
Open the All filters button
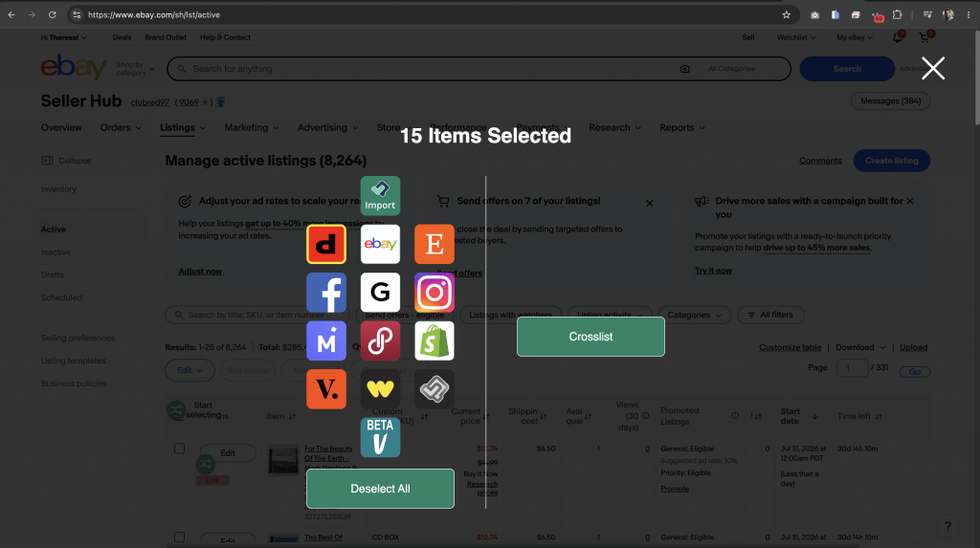770,315
